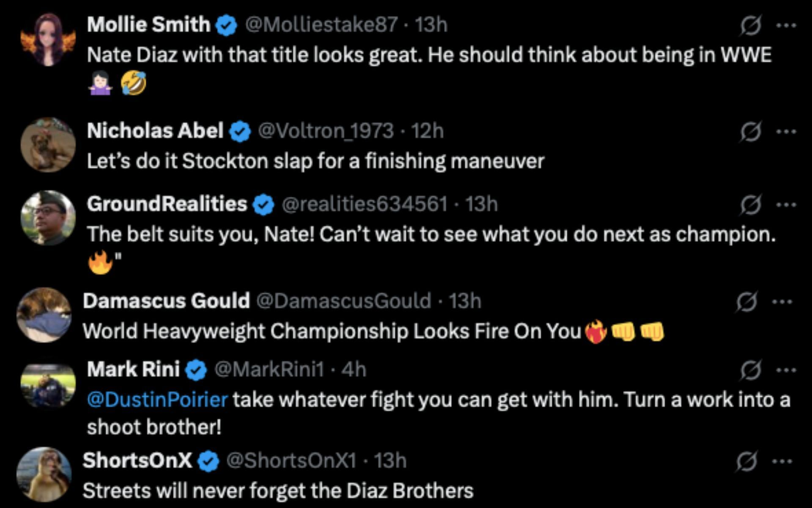
Task: Open the Nicholas Abel profile name
Action: tap(155, 131)
